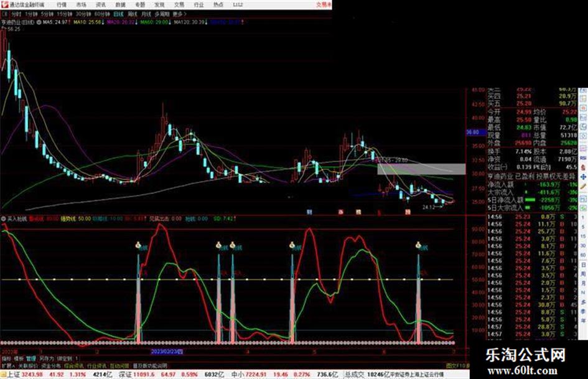Open the 互动问答 tab
The image size is (588, 379).
click(x=119, y=365)
